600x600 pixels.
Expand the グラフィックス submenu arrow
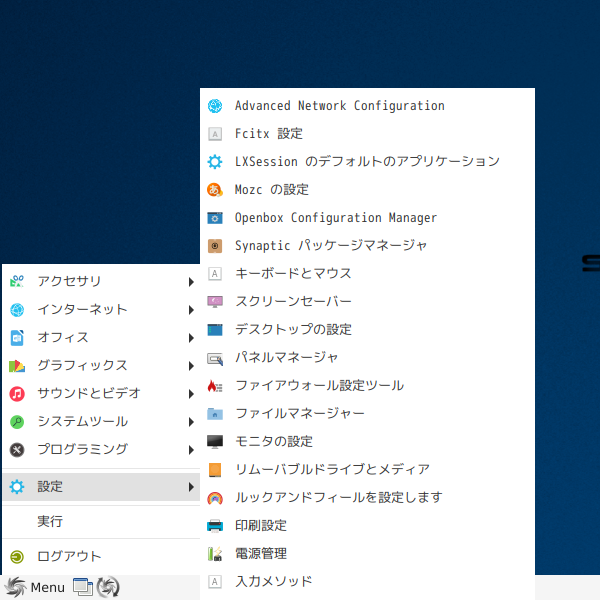click(191, 366)
